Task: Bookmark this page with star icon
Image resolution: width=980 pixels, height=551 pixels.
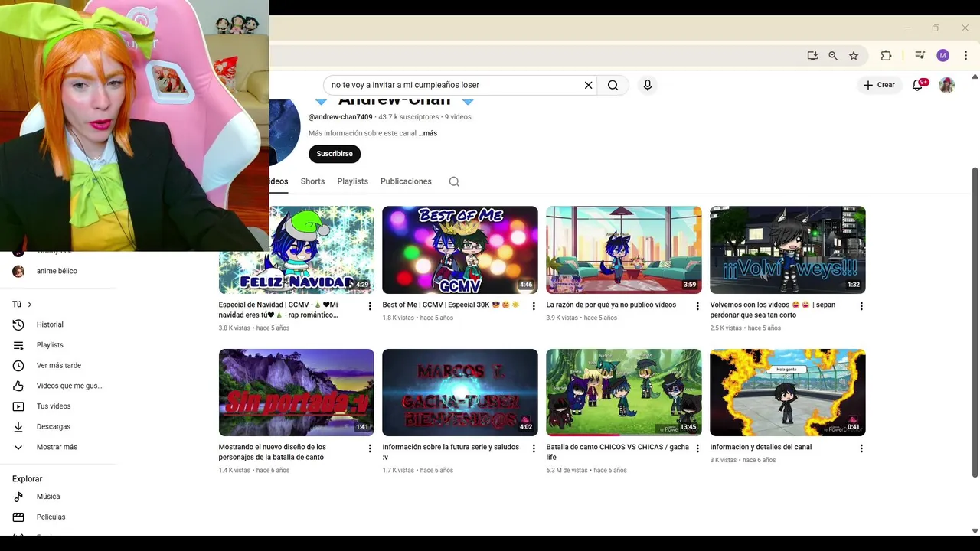Action: (x=854, y=56)
